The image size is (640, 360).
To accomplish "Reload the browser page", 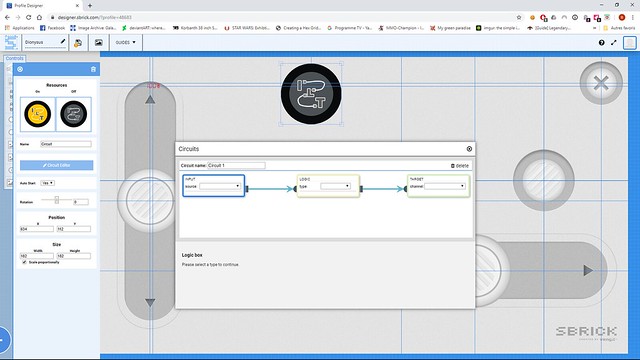I will [x=29, y=18].
